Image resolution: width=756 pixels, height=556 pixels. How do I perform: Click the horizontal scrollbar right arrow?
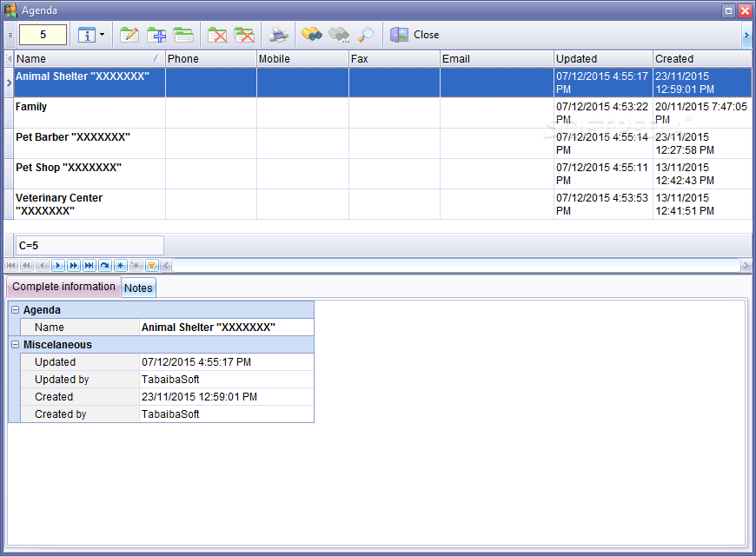(x=746, y=265)
